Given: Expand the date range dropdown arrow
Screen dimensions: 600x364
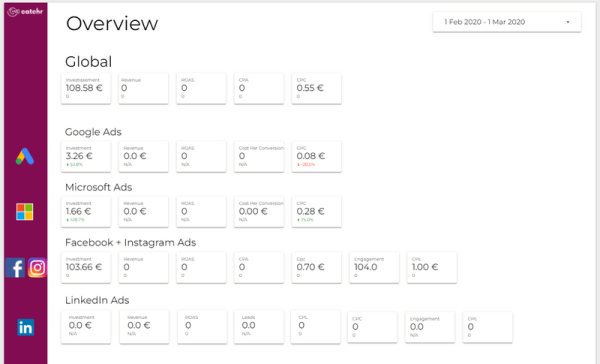Looking at the screenshot, I should pos(568,22).
